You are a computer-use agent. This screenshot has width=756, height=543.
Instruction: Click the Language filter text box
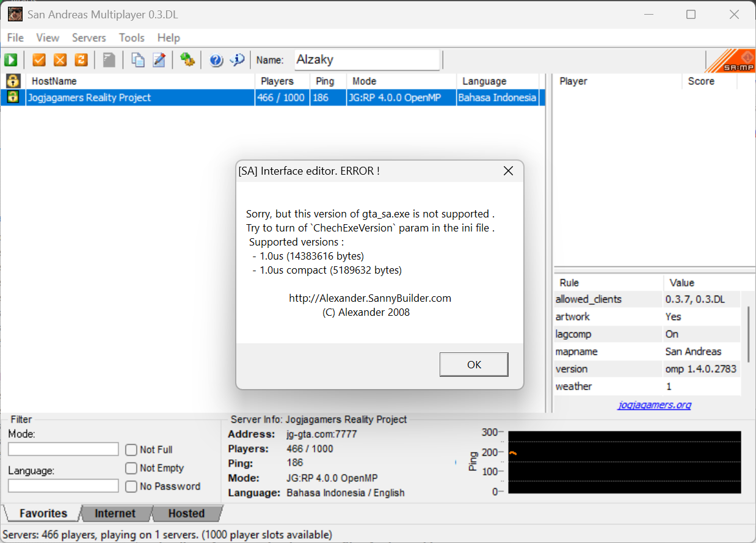[x=64, y=486]
